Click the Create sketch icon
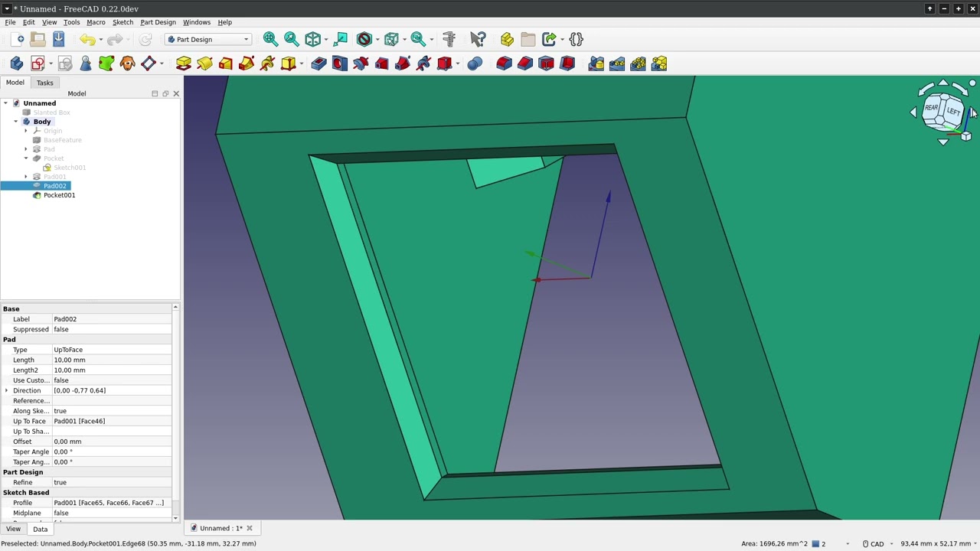 coord(38,64)
